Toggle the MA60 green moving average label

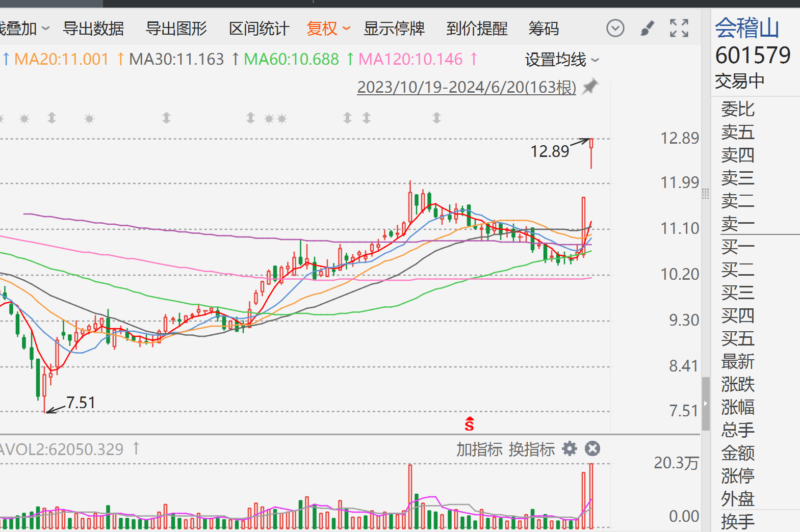(x=291, y=60)
